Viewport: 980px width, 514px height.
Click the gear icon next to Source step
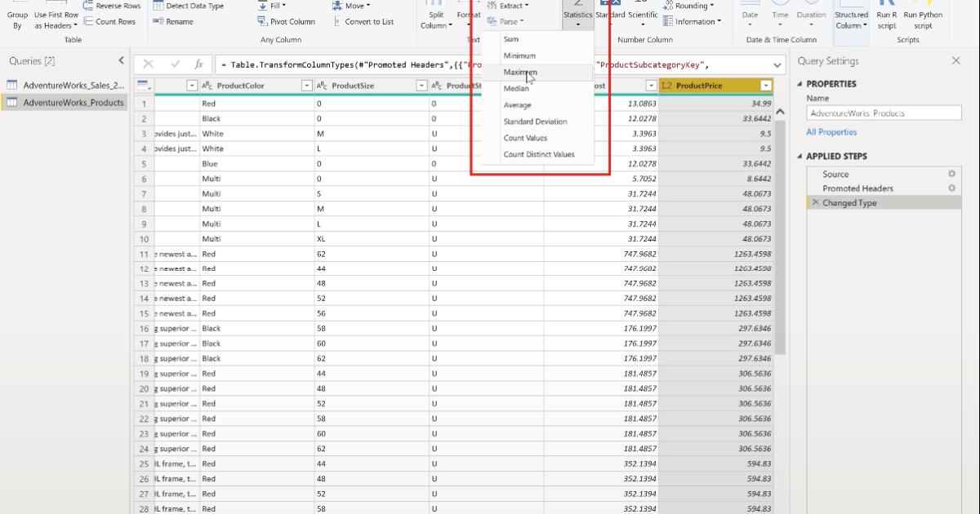[951, 173]
